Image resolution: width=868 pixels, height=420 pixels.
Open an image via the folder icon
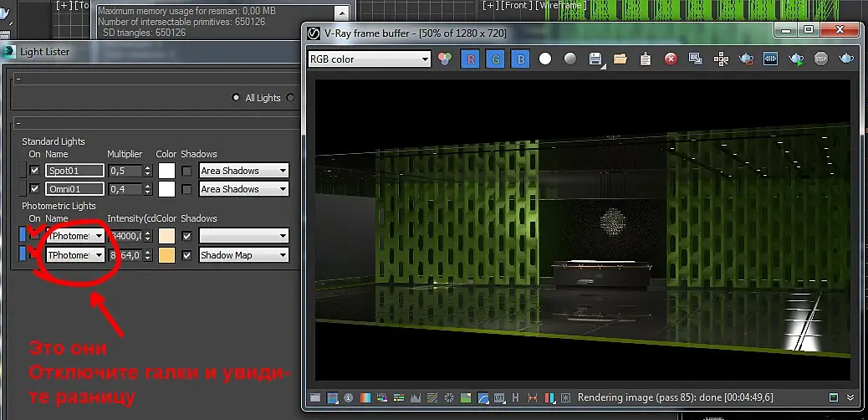point(620,59)
